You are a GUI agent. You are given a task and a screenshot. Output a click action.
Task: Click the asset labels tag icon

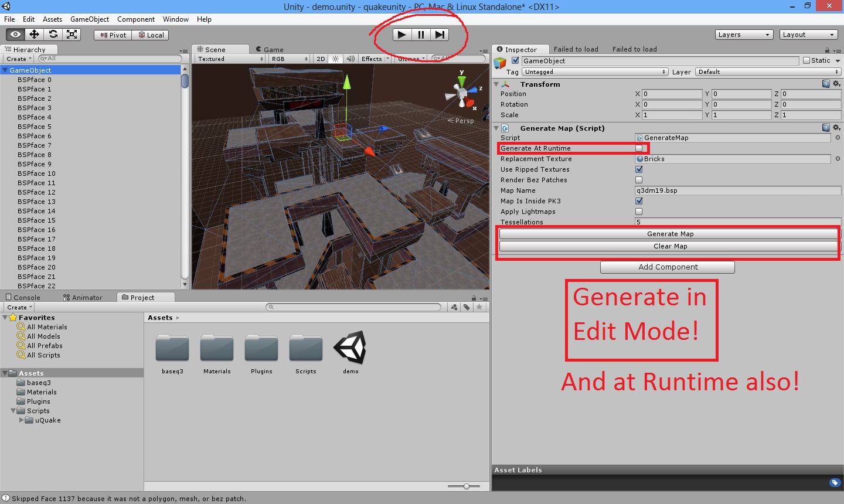coord(835,483)
